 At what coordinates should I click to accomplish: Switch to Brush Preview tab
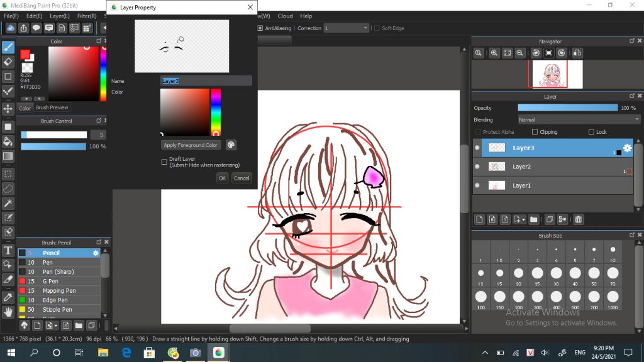click(52, 107)
